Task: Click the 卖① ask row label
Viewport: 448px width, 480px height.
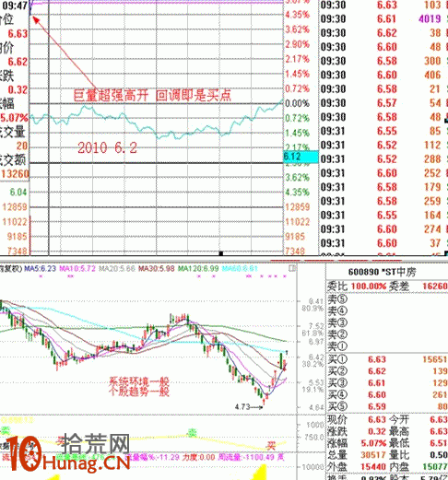Action: click(337, 346)
